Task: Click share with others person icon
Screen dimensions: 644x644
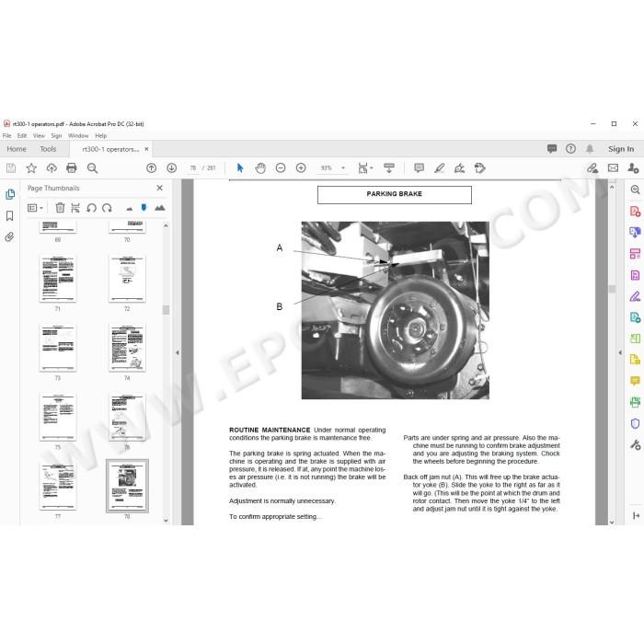Action: pyautogui.click(x=633, y=168)
